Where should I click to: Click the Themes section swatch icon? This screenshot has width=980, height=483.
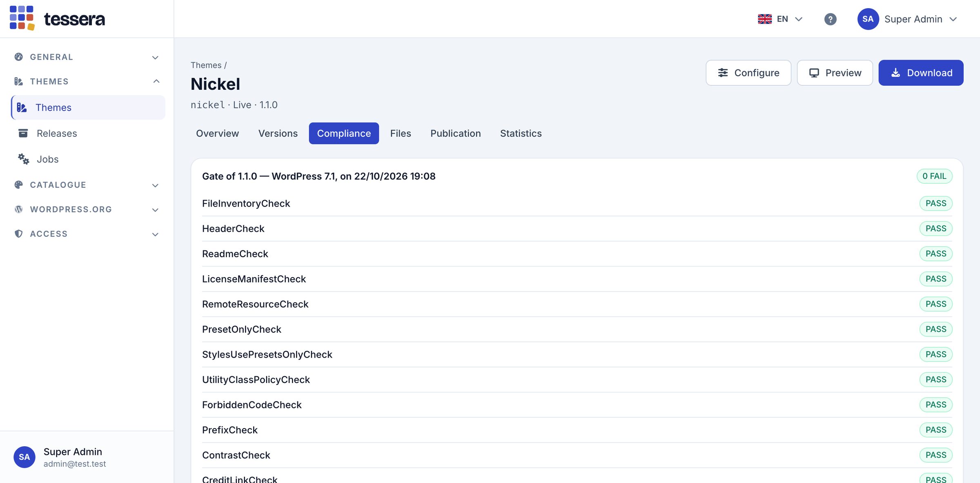[x=18, y=81]
